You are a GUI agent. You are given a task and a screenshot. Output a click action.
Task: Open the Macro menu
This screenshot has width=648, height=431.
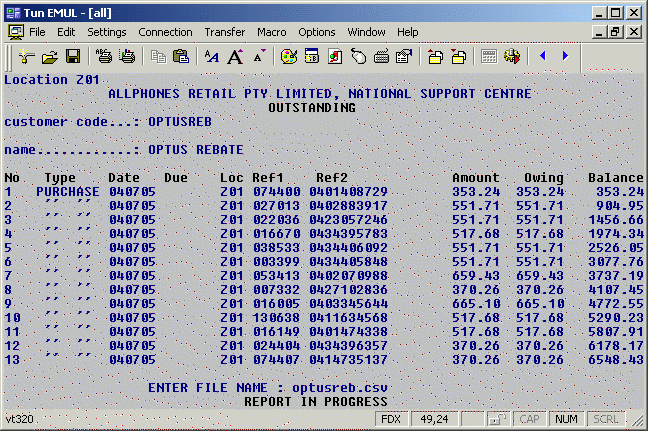point(271,32)
